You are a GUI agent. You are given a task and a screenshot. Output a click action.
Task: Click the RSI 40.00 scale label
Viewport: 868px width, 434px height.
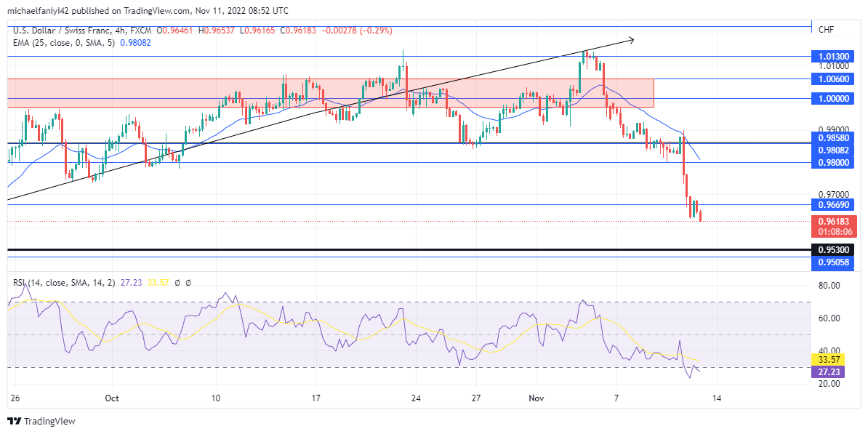(829, 351)
